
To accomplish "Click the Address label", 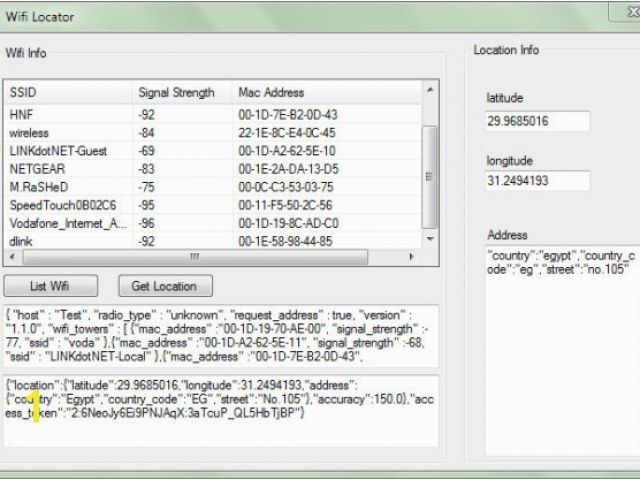I will pyautogui.click(x=507, y=235).
